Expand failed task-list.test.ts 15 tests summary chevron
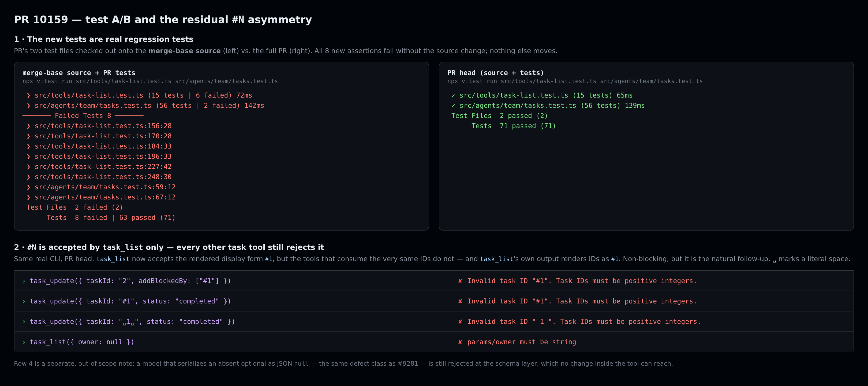The width and height of the screenshot is (868, 386). [28, 96]
